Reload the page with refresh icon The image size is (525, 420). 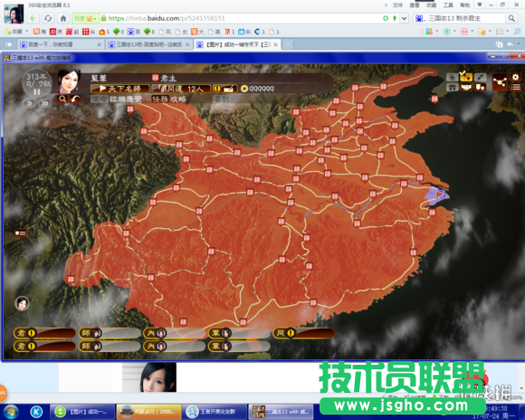click(x=48, y=18)
